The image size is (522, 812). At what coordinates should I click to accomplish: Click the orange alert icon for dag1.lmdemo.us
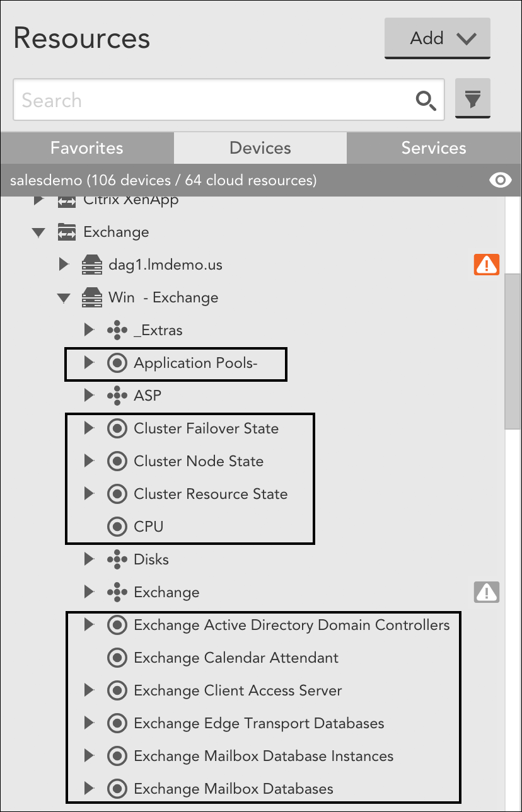tap(486, 265)
